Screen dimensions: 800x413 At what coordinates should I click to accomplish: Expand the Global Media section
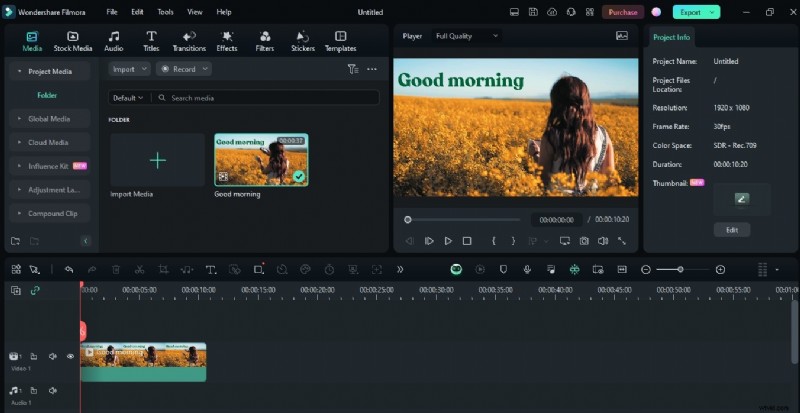click(49, 118)
